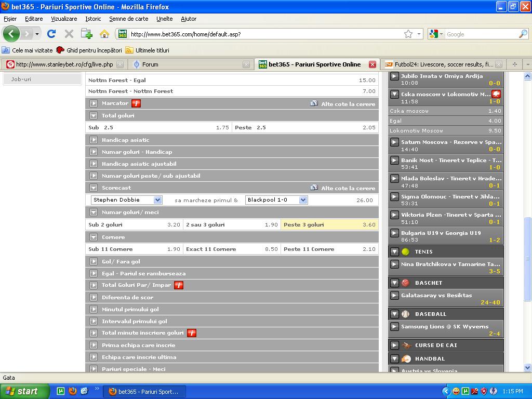Click the page vertical scrollbar thumb

[527, 259]
